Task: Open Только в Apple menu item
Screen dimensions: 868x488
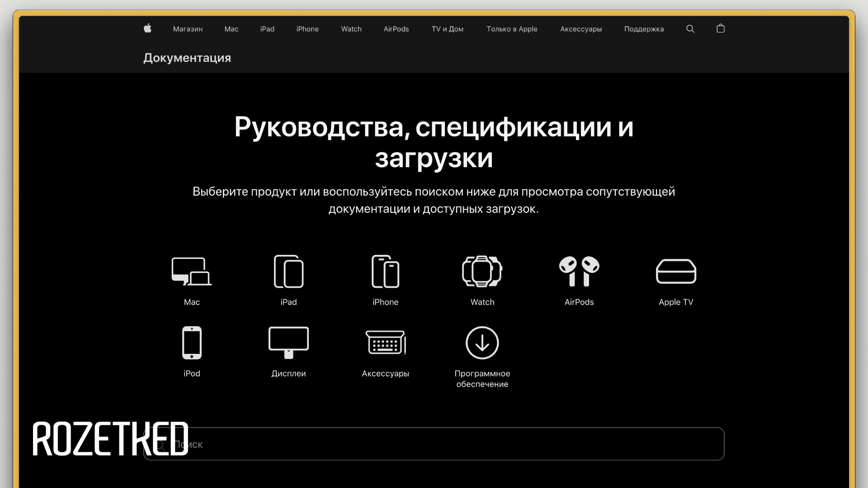Action: point(512,29)
